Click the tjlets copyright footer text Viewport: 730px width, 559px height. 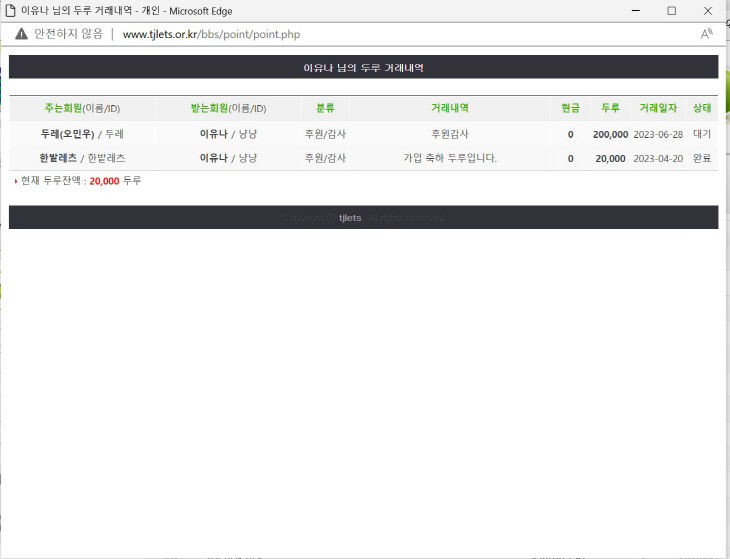coord(363,218)
